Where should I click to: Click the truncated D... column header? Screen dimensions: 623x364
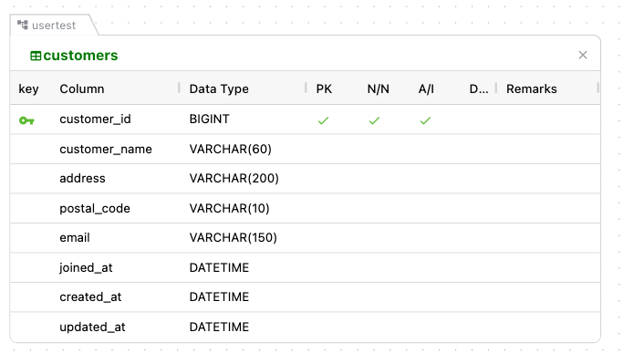(479, 88)
